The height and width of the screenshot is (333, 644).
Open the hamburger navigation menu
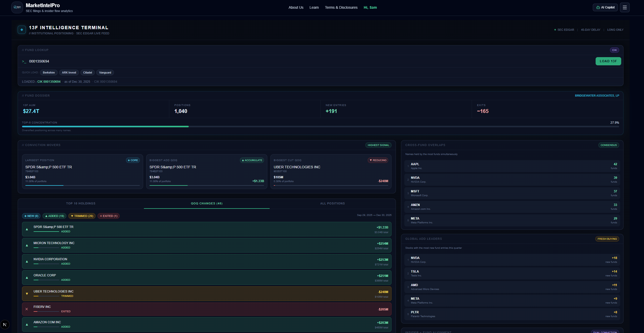tap(624, 7)
